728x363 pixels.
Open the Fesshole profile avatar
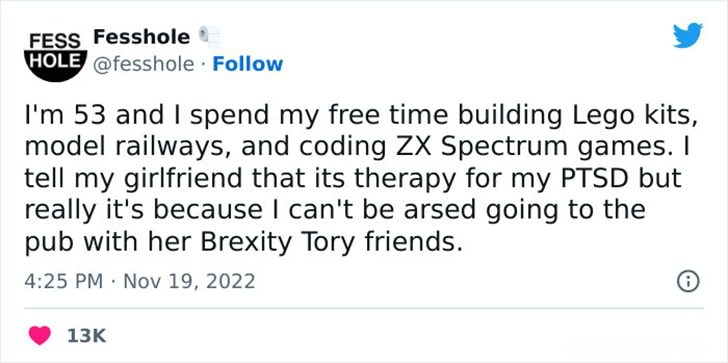coord(55,55)
